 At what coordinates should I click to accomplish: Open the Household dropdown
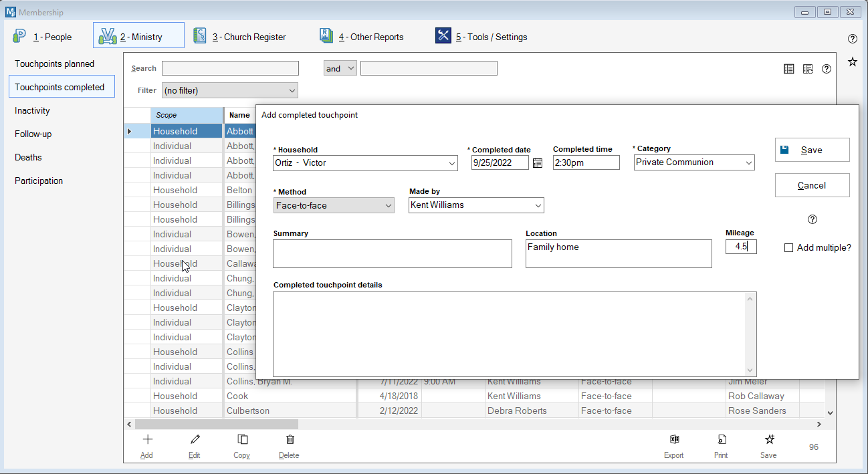pos(451,163)
